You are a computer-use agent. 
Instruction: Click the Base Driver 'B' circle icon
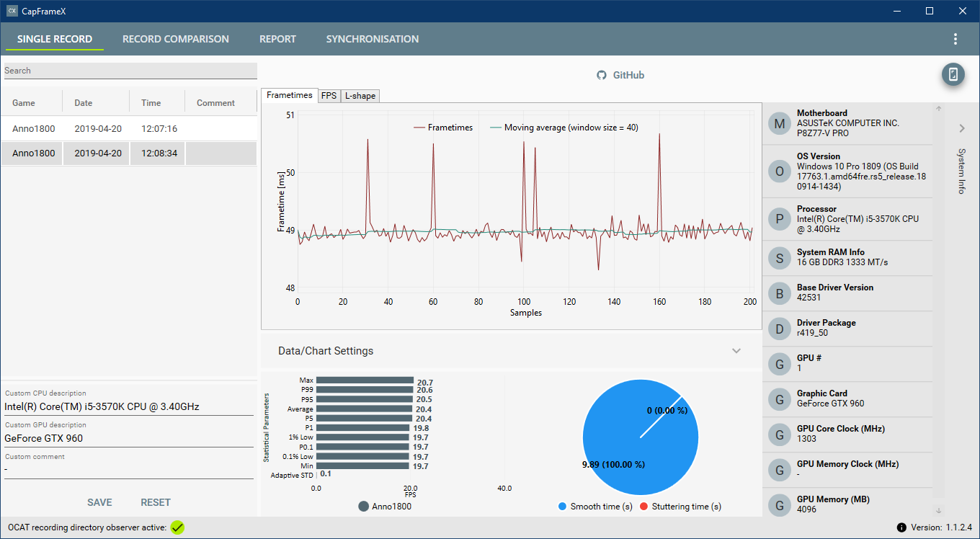780,293
